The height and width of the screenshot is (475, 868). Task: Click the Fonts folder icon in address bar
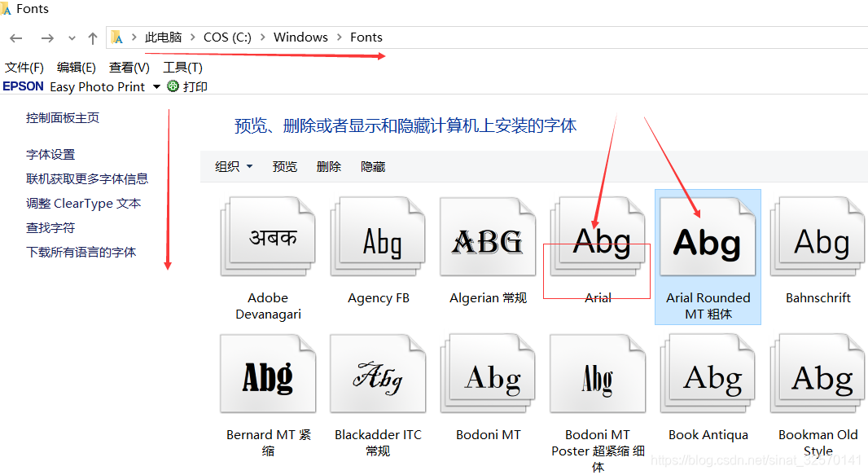coord(116,37)
